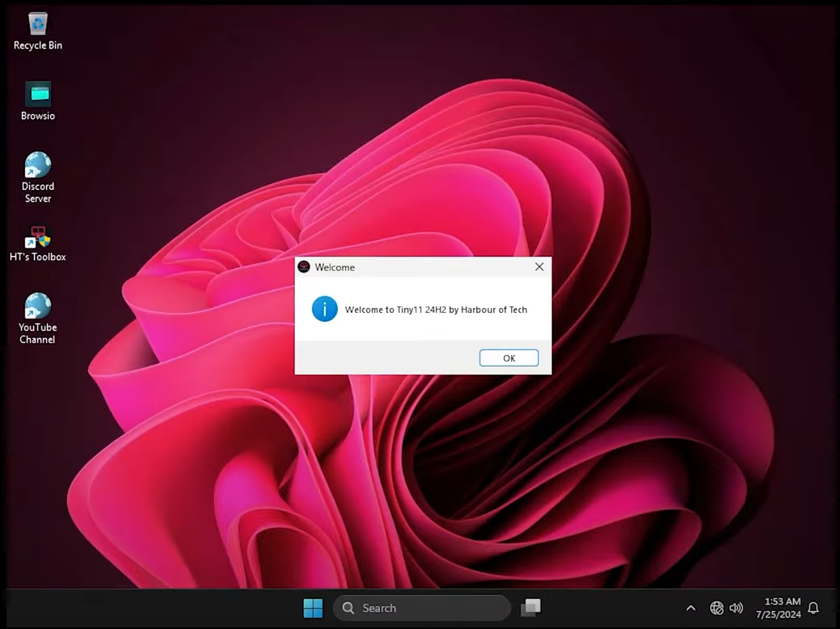Click the notification bell icon

[x=813, y=608]
